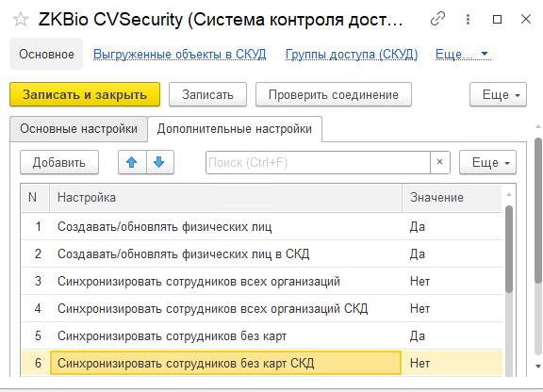Select Дополнительные настройки tab
Screen dimensions: 543x392
click(235, 129)
